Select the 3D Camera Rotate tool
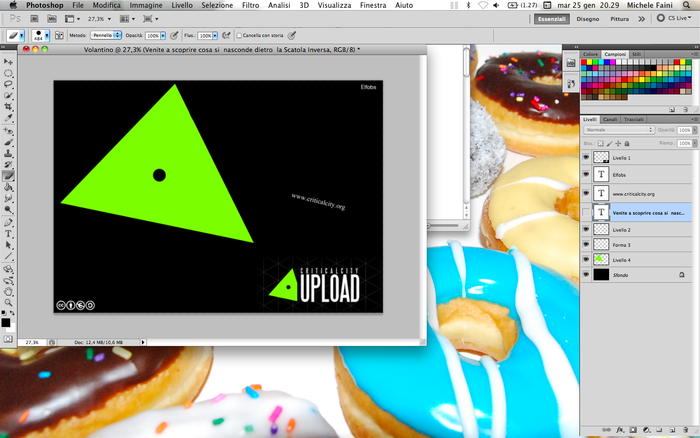The width and height of the screenshot is (700, 438). pyautogui.click(x=8, y=280)
